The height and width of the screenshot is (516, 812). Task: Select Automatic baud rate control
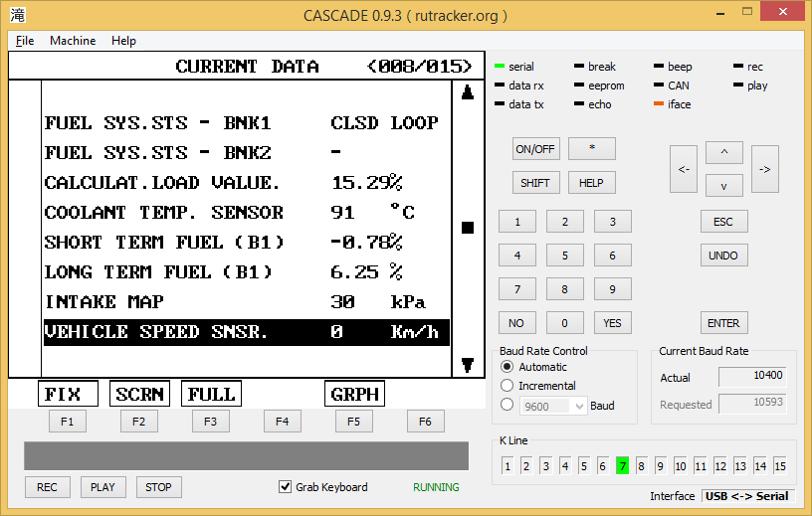507,367
